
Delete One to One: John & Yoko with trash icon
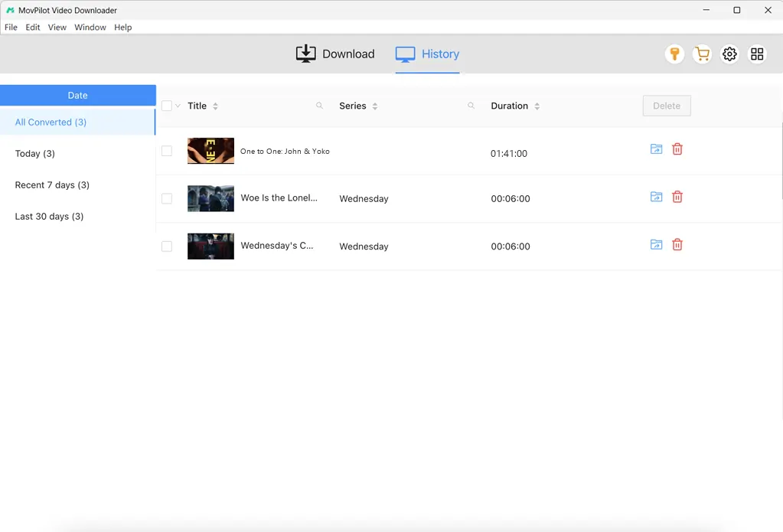pyautogui.click(x=677, y=149)
